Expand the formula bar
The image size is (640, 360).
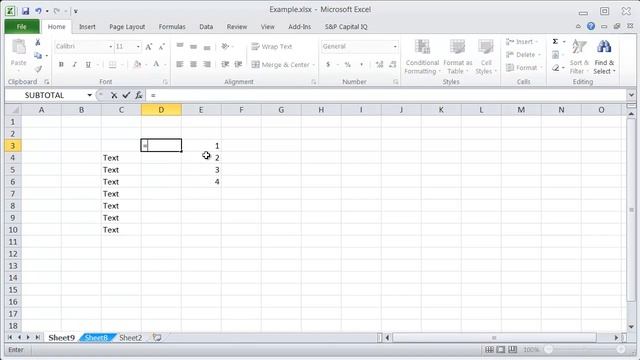(631, 95)
